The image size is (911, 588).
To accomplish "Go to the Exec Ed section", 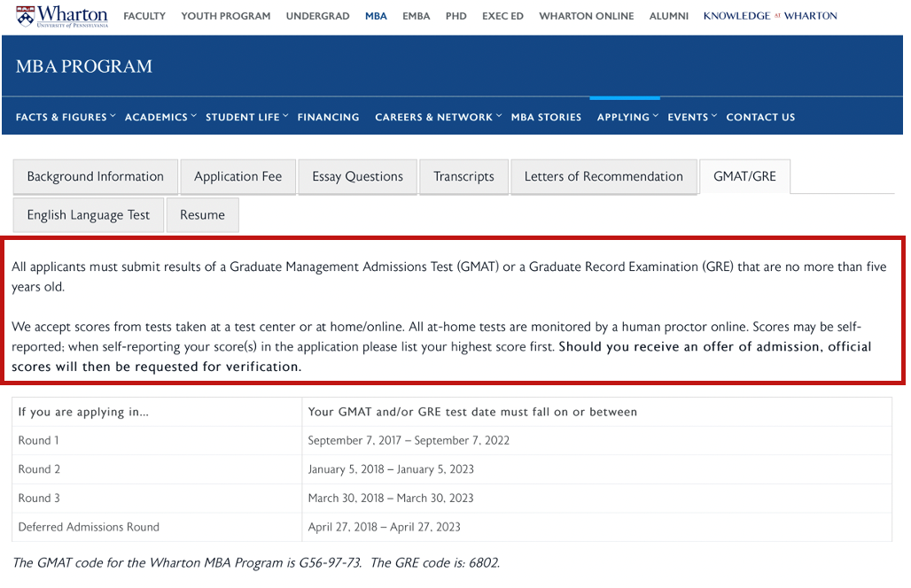I will pyautogui.click(x=502, y=16).
